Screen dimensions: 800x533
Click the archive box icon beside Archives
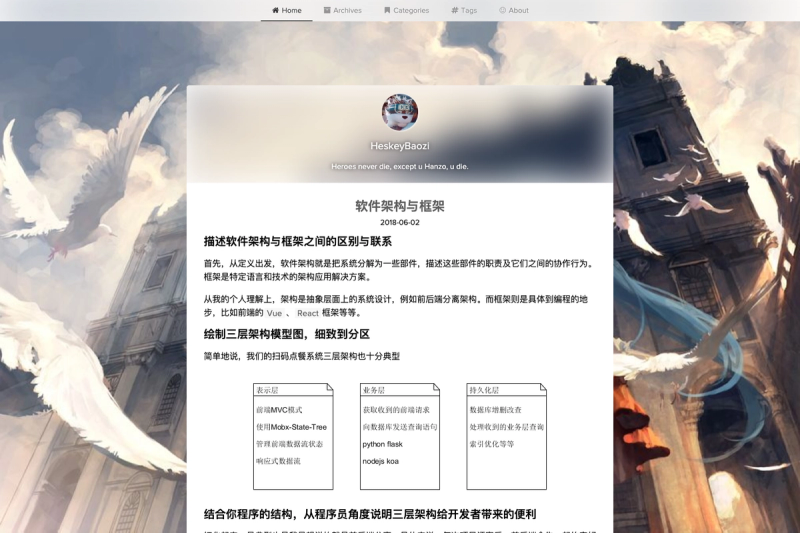point(327,10)
